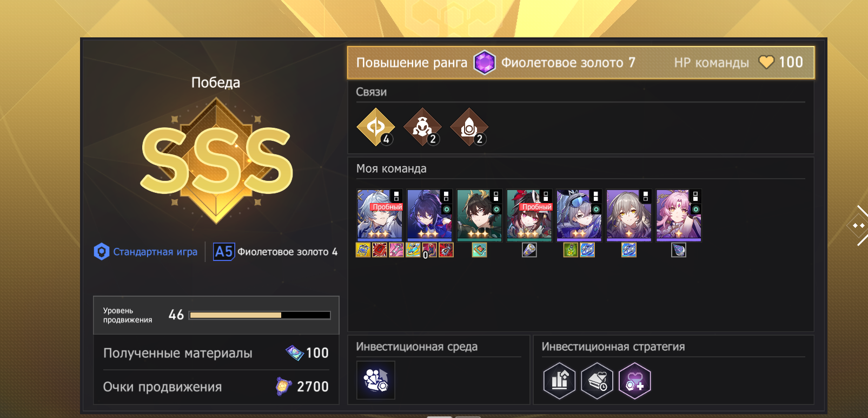Click the golden bond icon with 4

pyautogui.click(x=376, y=127)
